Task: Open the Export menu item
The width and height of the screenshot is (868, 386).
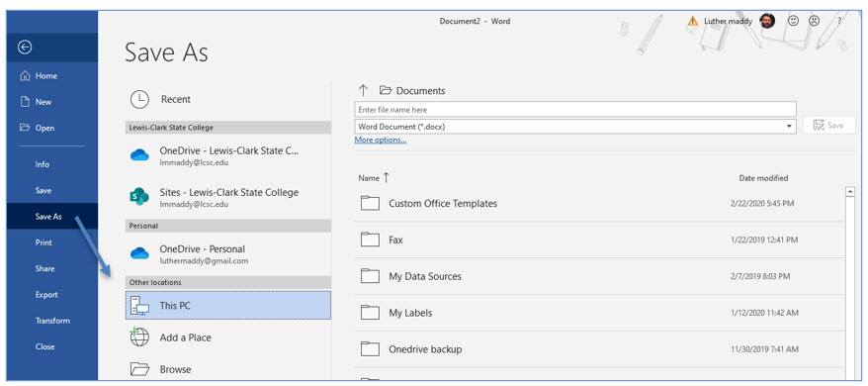Action: point(46,295)
